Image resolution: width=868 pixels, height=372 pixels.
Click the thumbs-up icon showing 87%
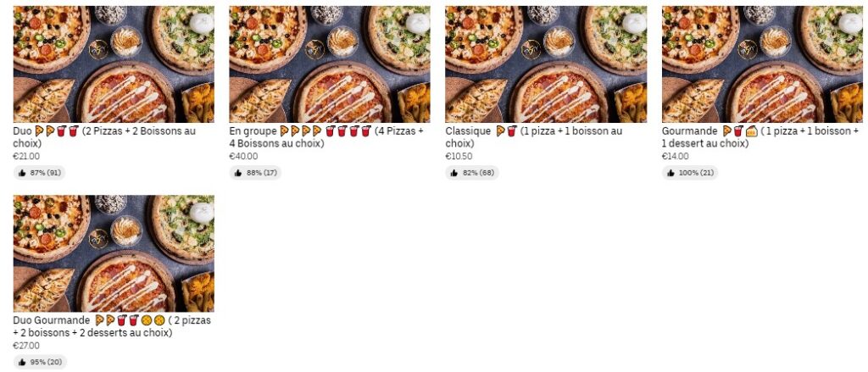click(x=22, y=173)
